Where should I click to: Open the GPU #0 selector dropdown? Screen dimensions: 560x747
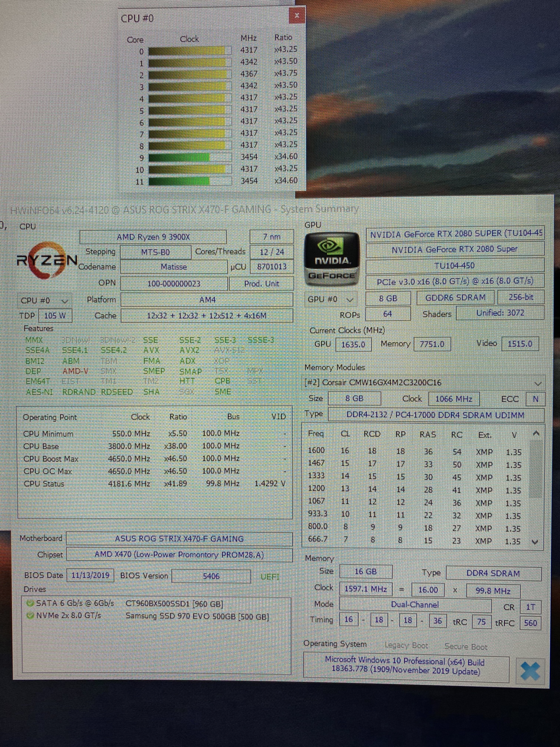point(331,299)
